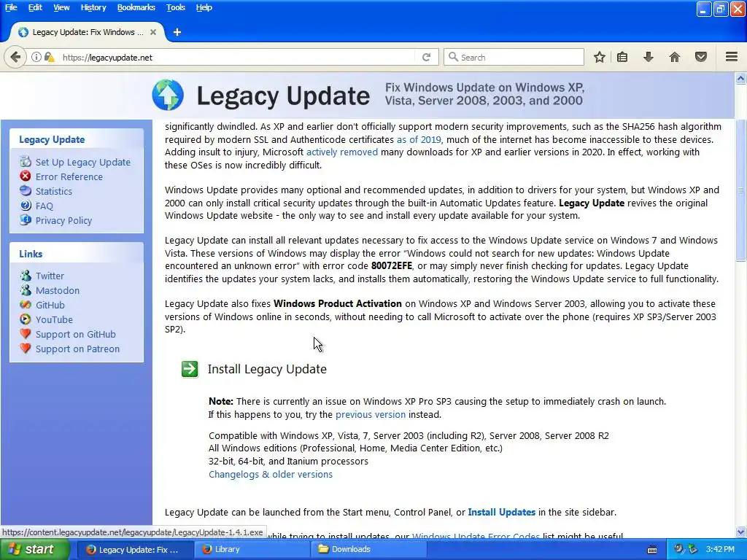Bookmark this page with the star icon
This screenshot has height=560, width=747.
click(600, 57)
